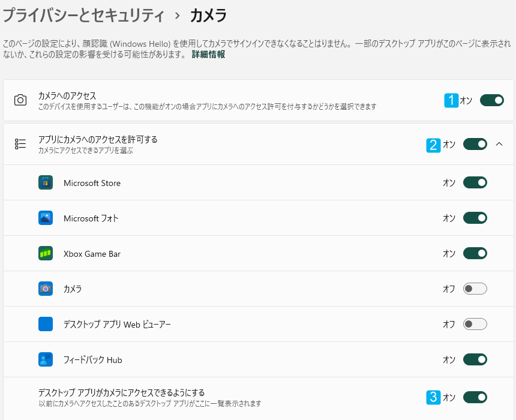Turn off the desktop apps camera access toggle
Screen dimensions: 516x420
(x=475, y=397)
